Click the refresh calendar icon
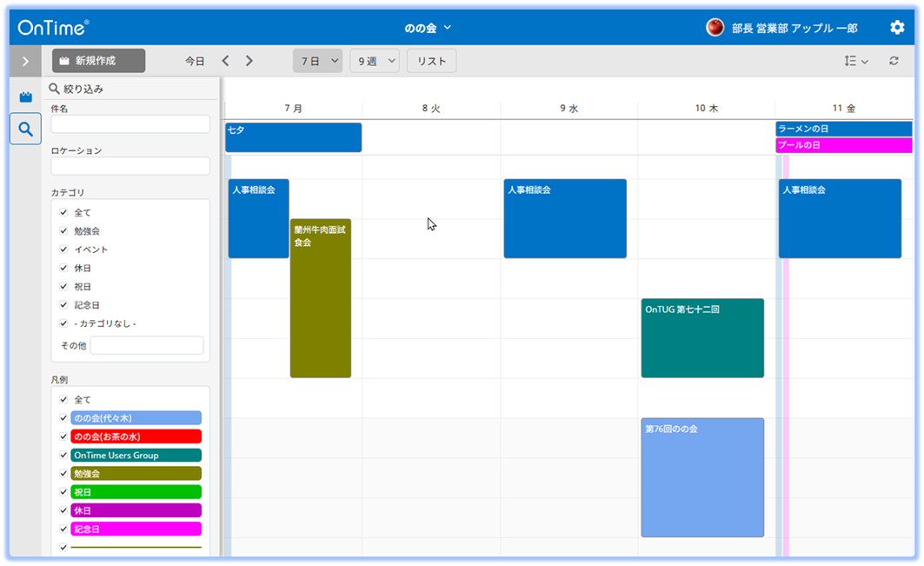The image size is (924, 566). coord(894,61)
